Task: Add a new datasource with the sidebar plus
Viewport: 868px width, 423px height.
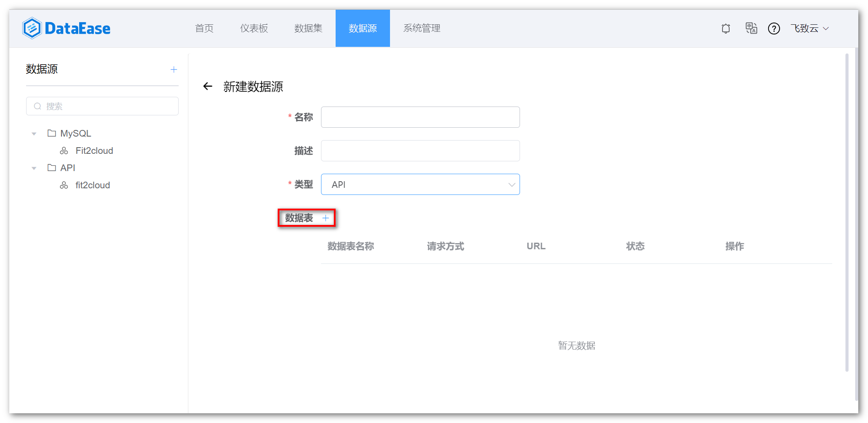Action: coord(174,69)
